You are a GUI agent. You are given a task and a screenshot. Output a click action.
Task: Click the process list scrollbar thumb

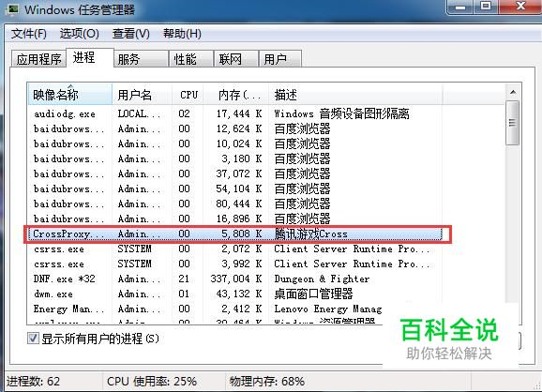[x=513, y=123]
